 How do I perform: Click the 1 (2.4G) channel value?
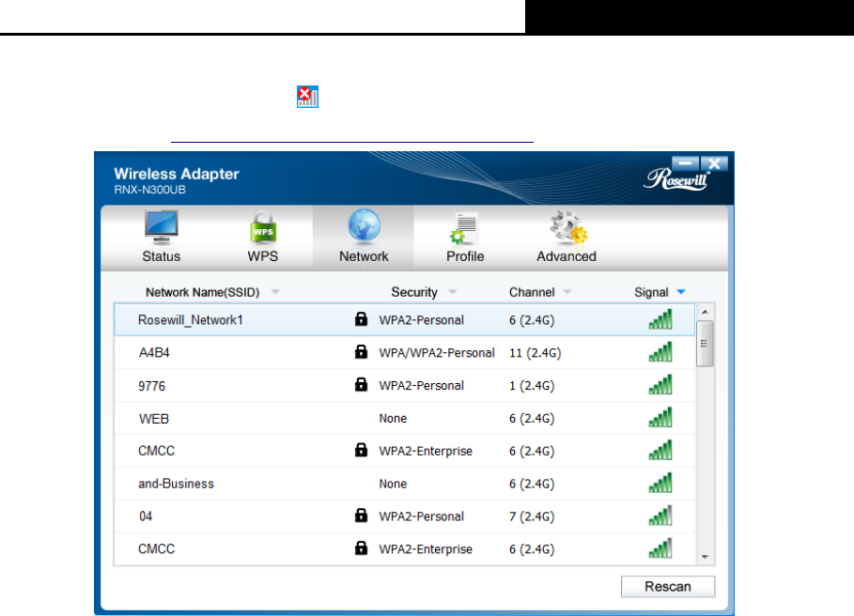(x=532, y=385)
